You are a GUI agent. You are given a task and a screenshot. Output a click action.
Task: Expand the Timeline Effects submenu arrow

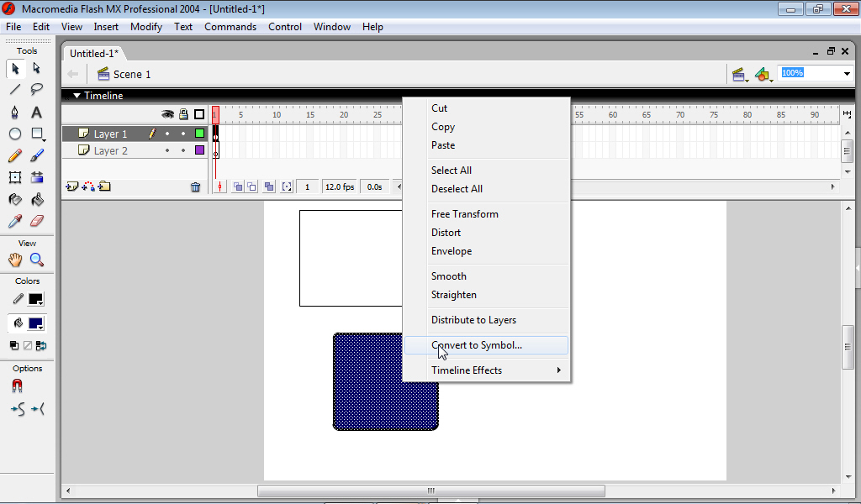[x=559, y=370]
